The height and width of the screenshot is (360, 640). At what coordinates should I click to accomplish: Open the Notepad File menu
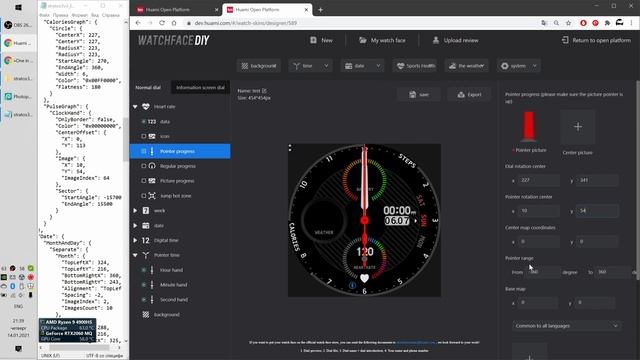tap(44, 15)
